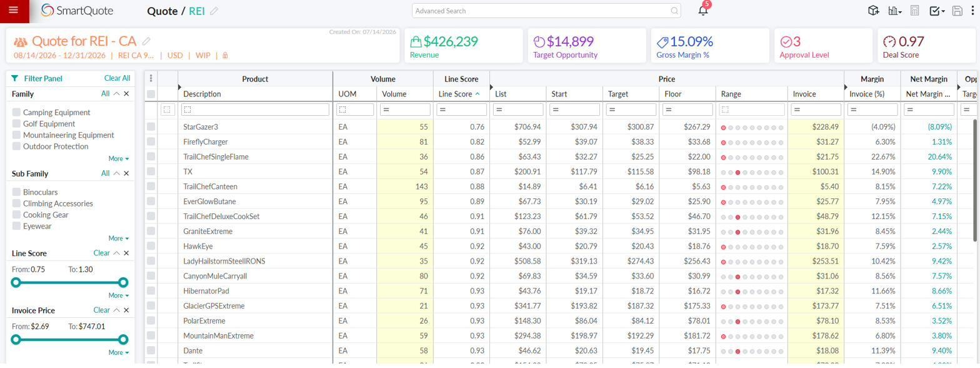Open the vertical three-dot more options menu
This screenshot has width=980, height=368.
(x=972, y=11)
